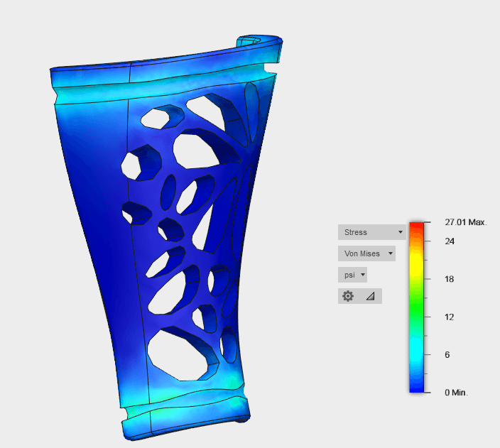Click the 6 tick label on legend
The width and height of the screenshot is (500, 448).
click(447, 355)
